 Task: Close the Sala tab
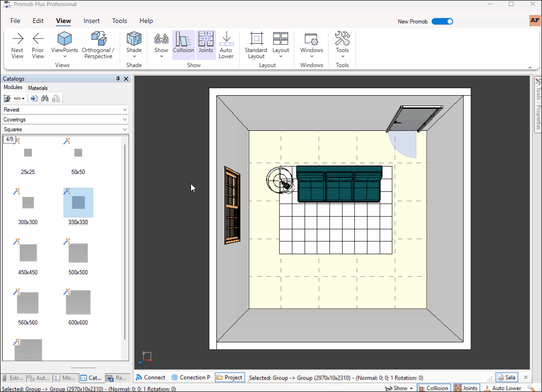click(x=526, y=377)
